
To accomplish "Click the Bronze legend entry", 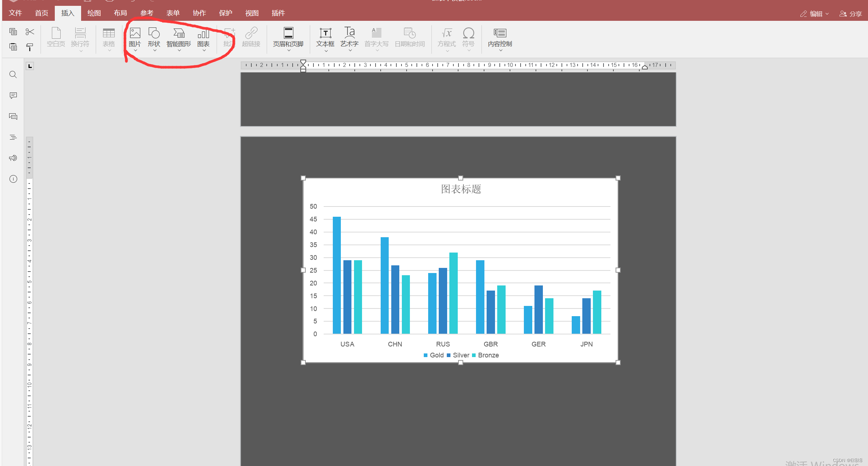I will pos(486,355).
